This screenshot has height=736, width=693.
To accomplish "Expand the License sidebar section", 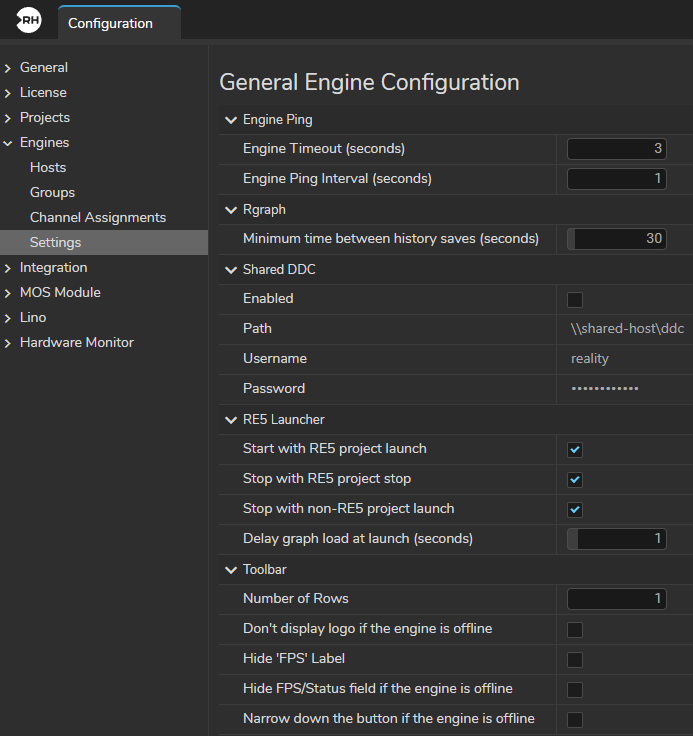I will pyautogui.click(x=8, y=93).
